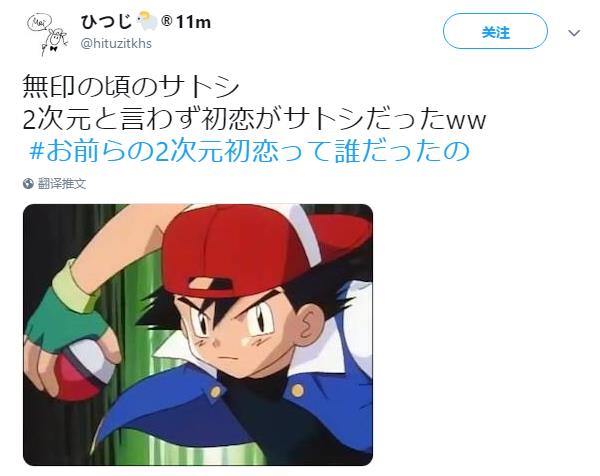Open the attached Satoshi anime image
Viewport: 600px width, 476px height.
pyautogui.click(x=198, y=335)
